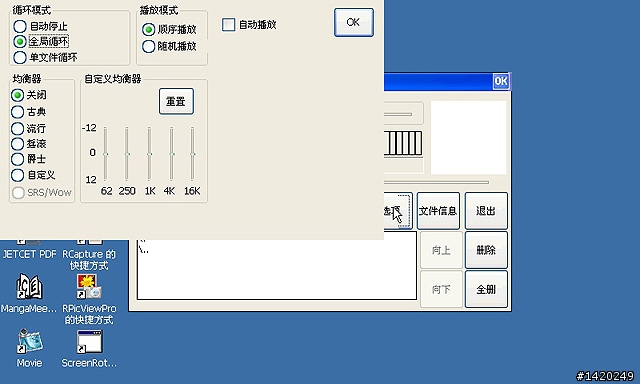Image resolution: width=640 pixels, height=384 pixels.
Task: Click the 62 Hz equalizer slider
Action: tap(105, 154)
